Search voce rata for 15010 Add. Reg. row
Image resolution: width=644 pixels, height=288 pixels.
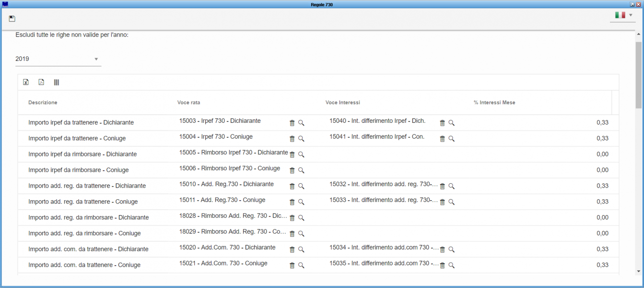click(x=301, y=186)
